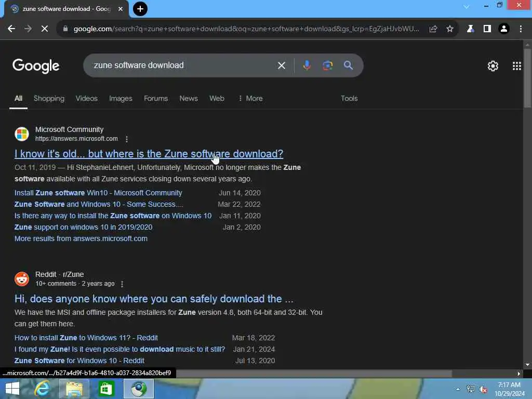
Task: Clear the Google search box
Action: [281, 65]
